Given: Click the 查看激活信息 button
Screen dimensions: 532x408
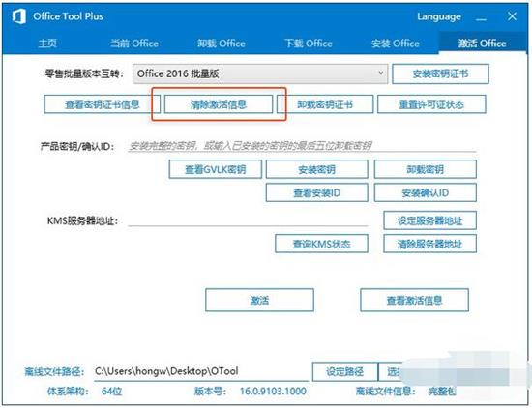Looking at the screenshot, I should (x=414, y=300).
